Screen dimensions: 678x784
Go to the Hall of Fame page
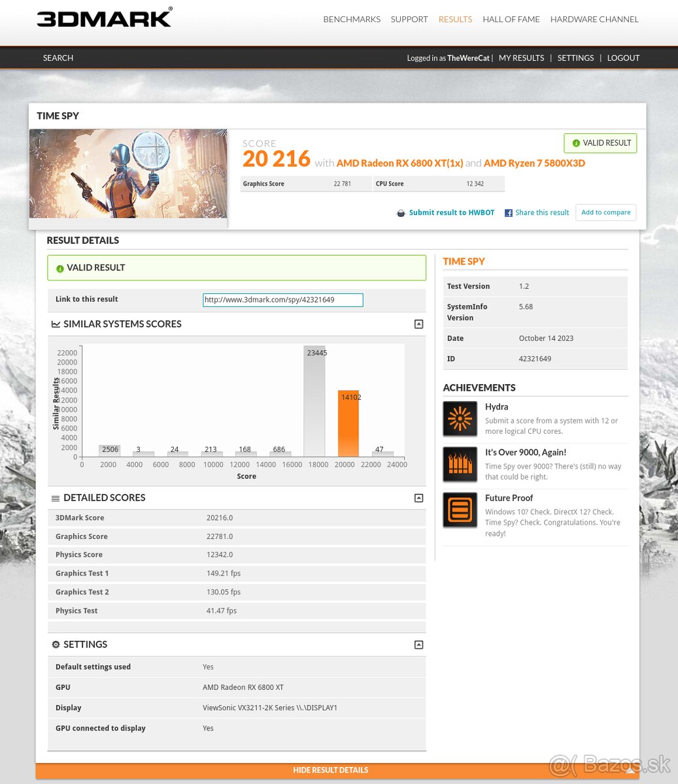click(x=511, y=19)
